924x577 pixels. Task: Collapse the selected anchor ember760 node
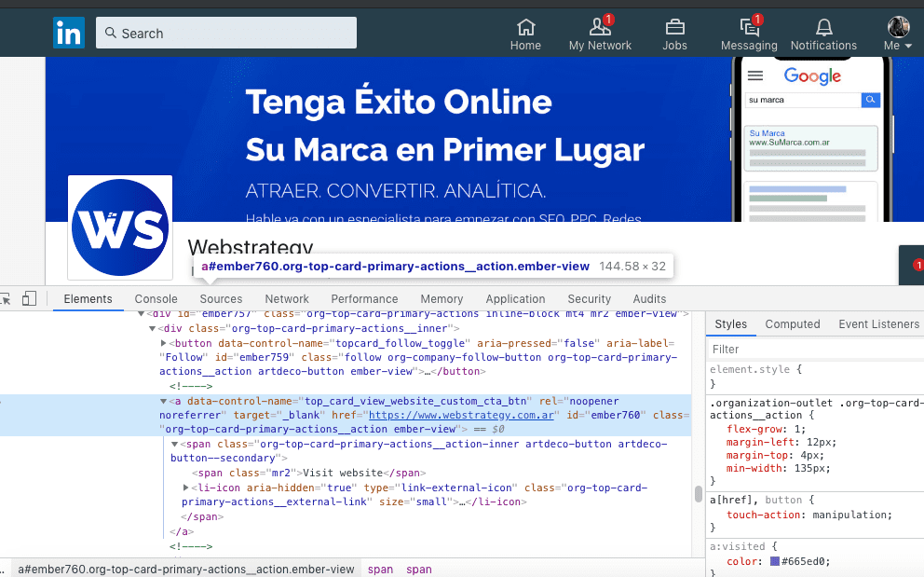pos(163,401)
